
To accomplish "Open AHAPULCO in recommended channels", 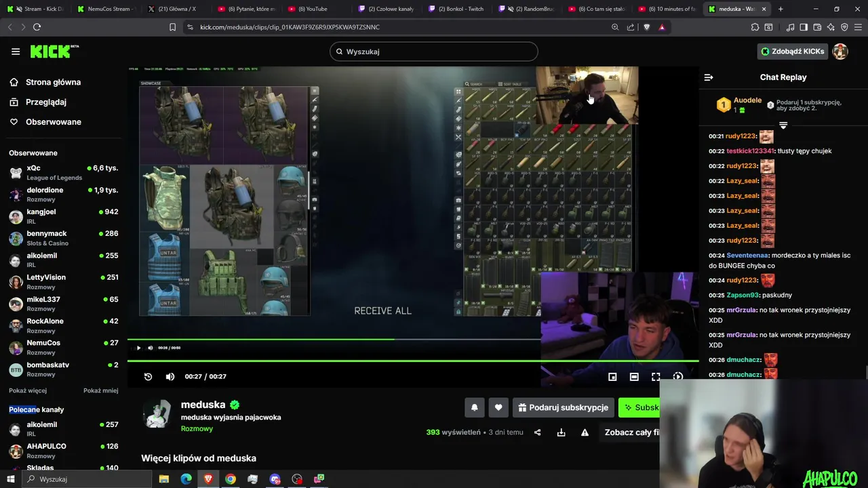I will [64, 451].
